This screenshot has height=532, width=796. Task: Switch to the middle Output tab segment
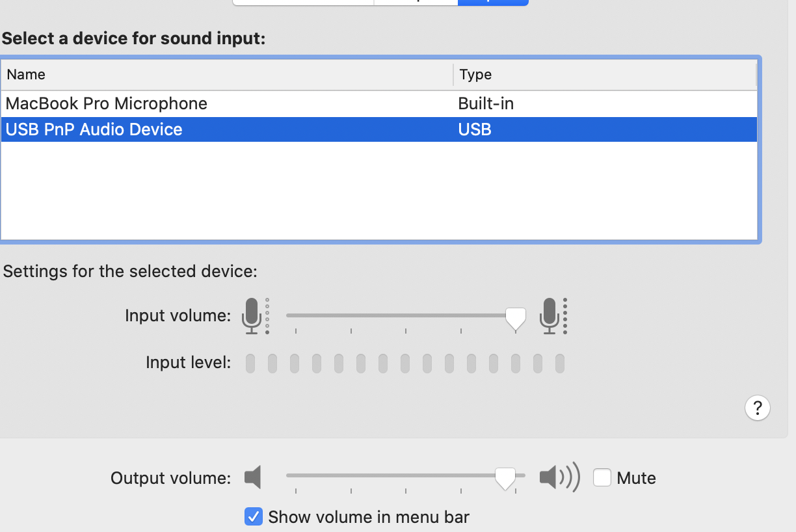(416, 2)
